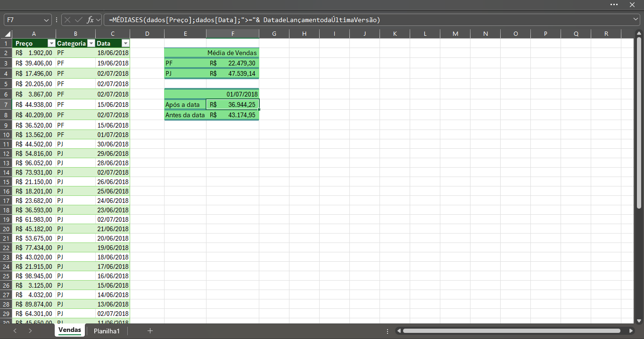
Task: Add a new sheet with the plus icon
Action: [x=150, y=331]
